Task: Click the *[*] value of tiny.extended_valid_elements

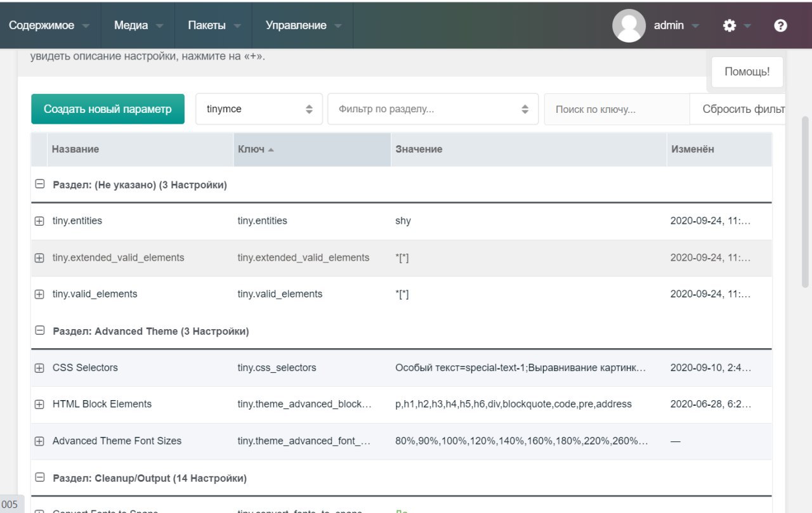Action: coord(402,257)
